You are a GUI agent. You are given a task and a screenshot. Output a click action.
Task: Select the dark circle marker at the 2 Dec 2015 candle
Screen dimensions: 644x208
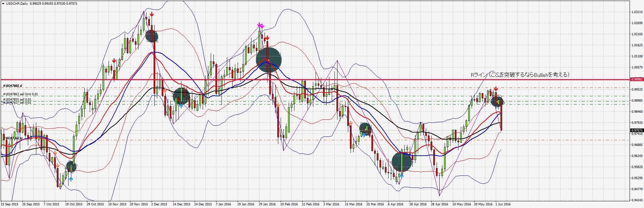click(x=152, y=36)
